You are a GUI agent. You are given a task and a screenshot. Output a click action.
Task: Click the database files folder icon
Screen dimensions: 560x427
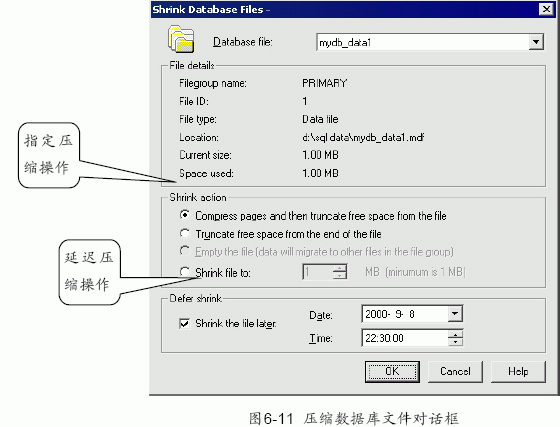pyautogui.click(x=181, y=39)
